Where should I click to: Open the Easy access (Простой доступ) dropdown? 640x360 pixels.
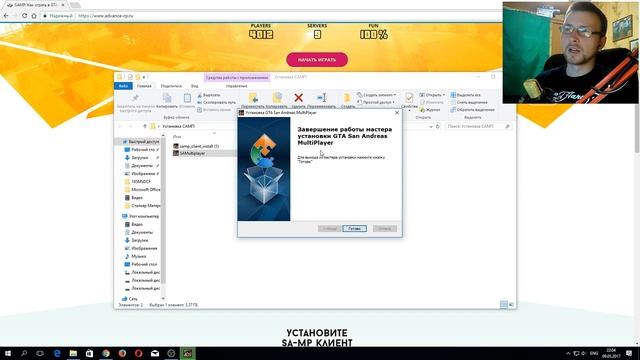point(376,102)
